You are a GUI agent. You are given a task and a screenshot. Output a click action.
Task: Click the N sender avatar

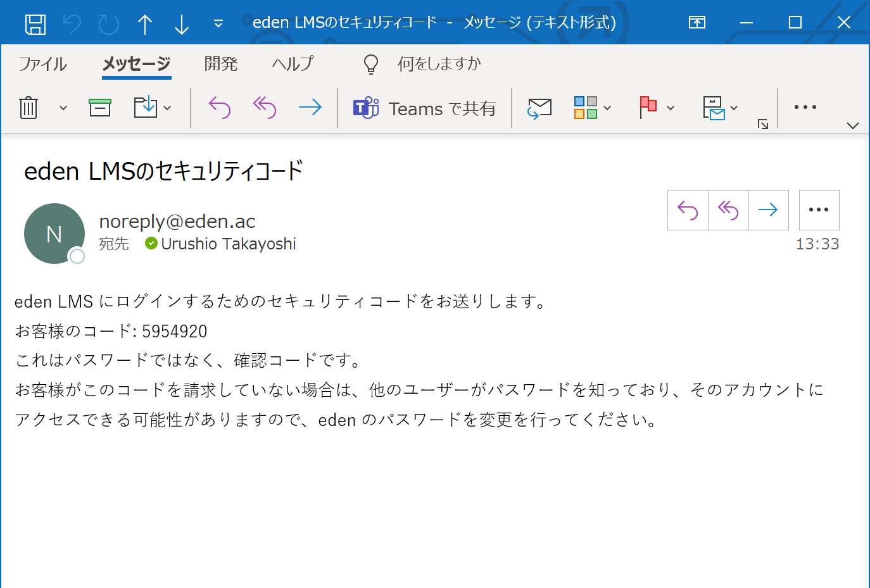54,234
